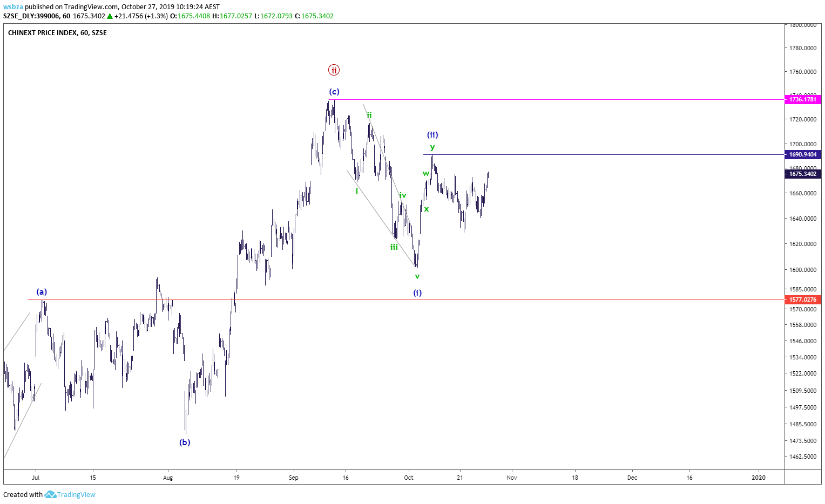
Task: Click the H:1677.0257 high value
Action: (x=232, y=16)
